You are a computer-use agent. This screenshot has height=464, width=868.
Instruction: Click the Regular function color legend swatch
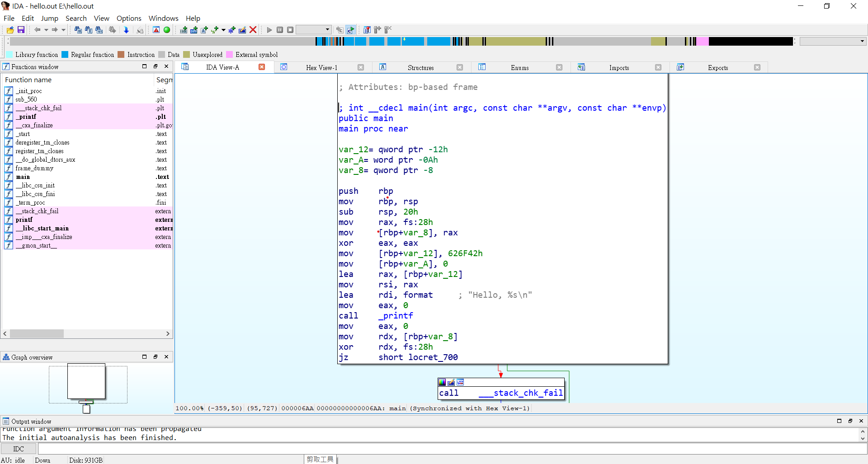(x=65, y=55)
